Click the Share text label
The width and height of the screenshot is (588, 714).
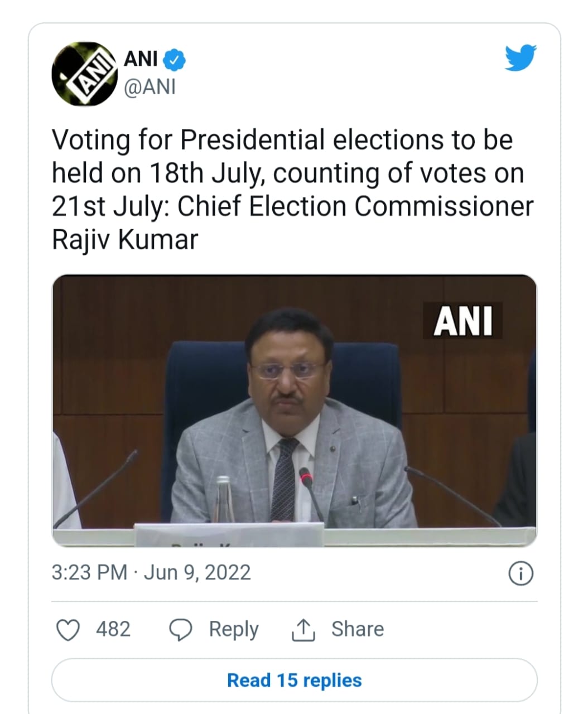tap(357, 629)
